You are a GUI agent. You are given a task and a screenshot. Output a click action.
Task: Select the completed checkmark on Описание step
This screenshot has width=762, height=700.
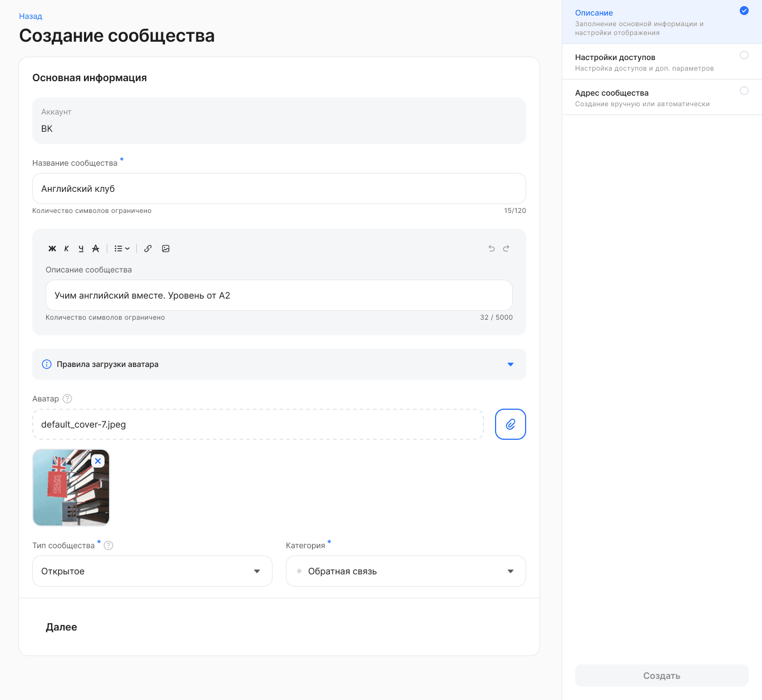click(x=744, y=10)
